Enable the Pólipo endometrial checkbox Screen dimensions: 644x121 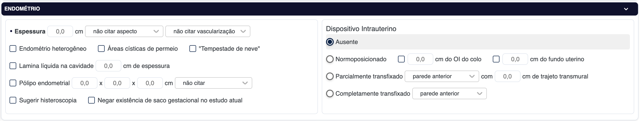pos(13,83)
